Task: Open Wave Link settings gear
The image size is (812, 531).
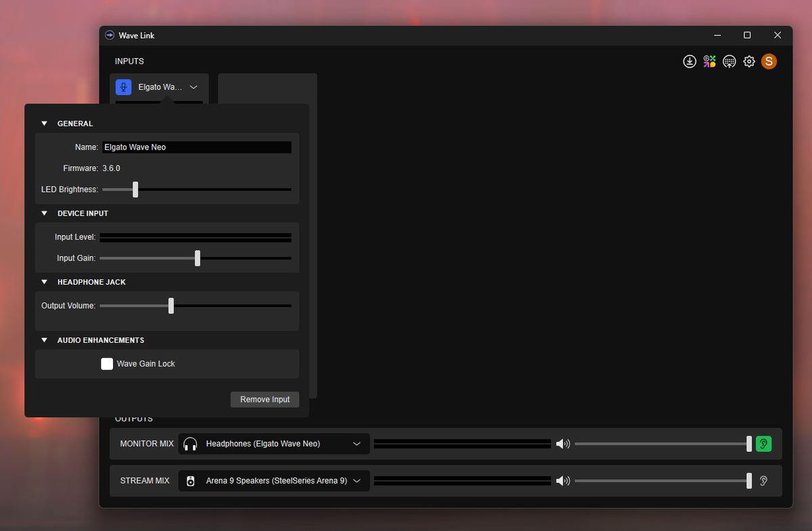Action: click(x=749, y=62)
